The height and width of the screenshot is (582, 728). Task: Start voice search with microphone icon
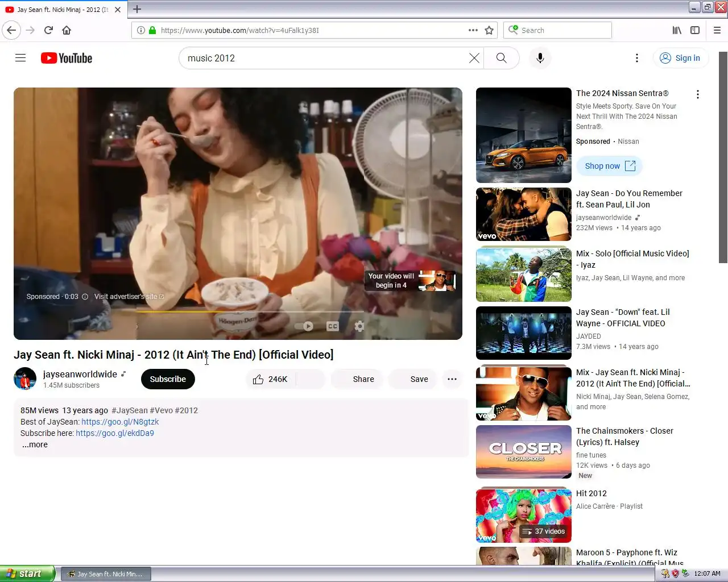pos(540,58)
